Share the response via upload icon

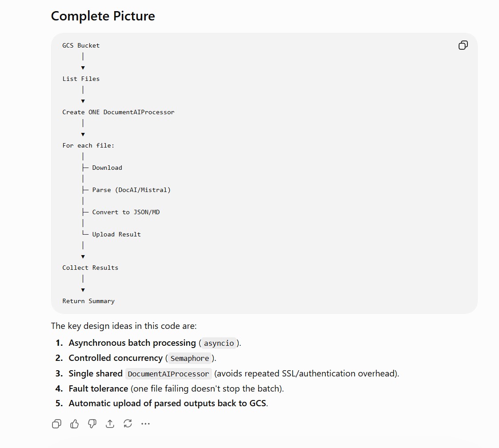[110, 424]
